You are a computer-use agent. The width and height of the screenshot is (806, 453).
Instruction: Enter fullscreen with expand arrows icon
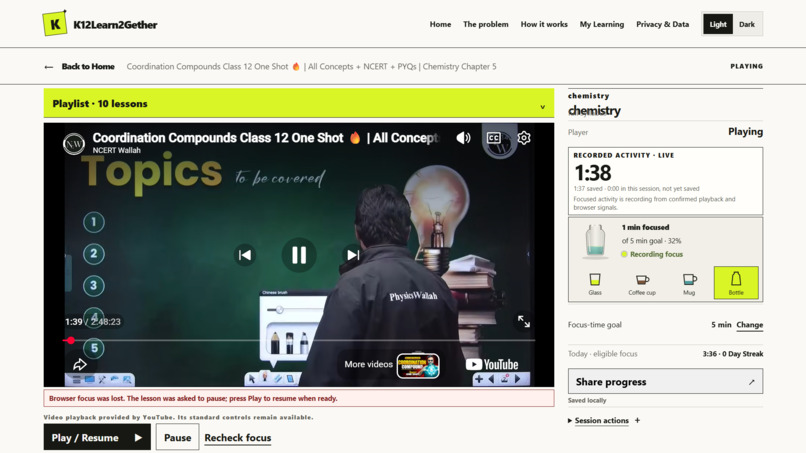[524, 322]
